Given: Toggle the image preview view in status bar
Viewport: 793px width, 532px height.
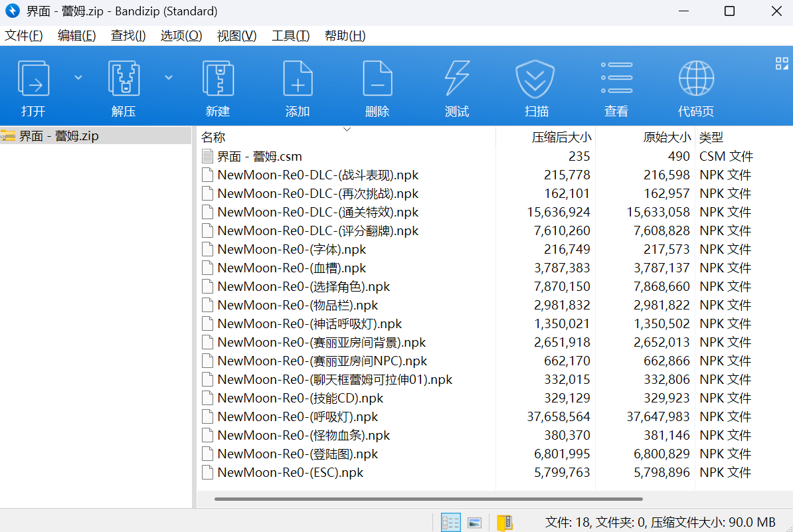Looking at the screenshot, I should pyautogui.click(x=474, y=523).
